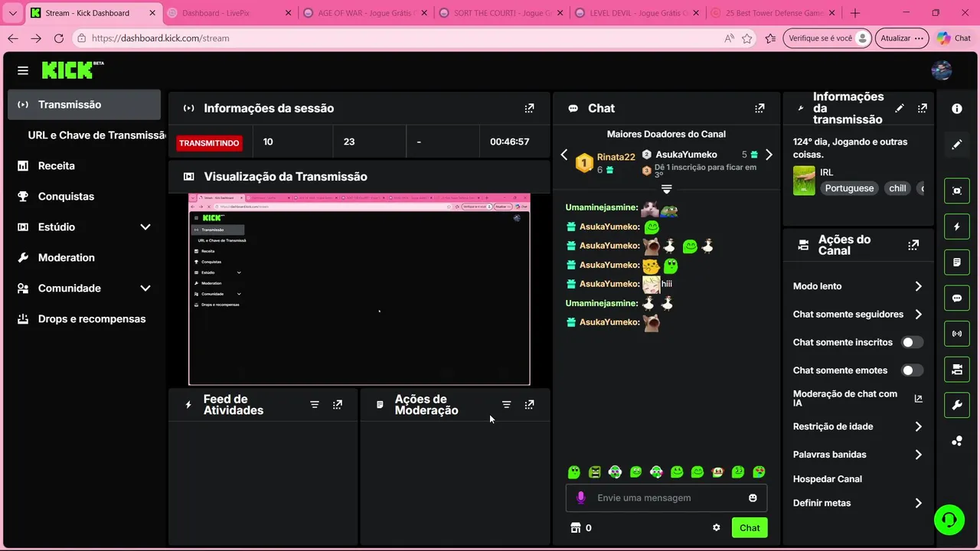Expand the Estúdio sidebar section
The width and height of the screenshot is (980, 551).
145,227
